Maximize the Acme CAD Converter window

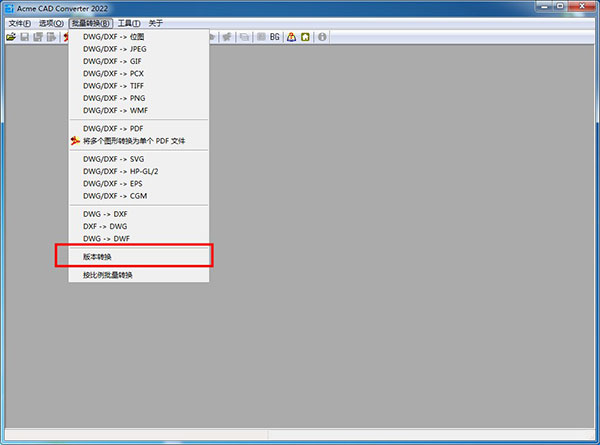pyautogui.click(x=560, y=6)
